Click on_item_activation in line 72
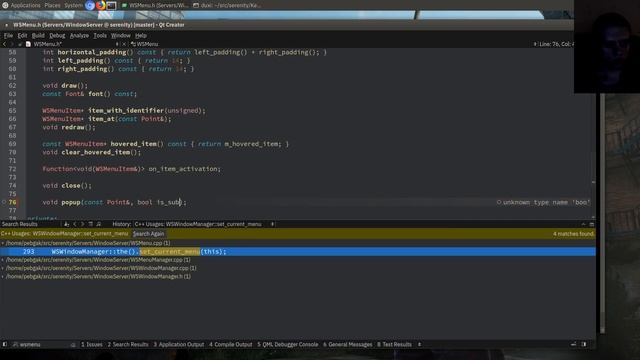The height and width of the screenshot is (360, 640). pos(184,169)
